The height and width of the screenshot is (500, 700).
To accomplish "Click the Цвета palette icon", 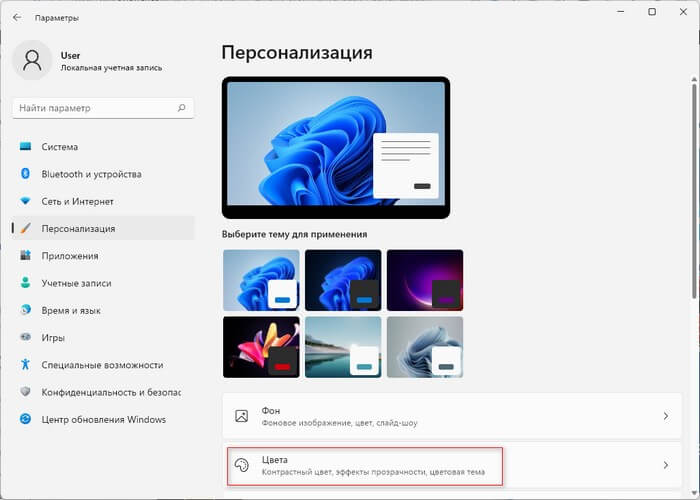I will [x=242, y=465].
